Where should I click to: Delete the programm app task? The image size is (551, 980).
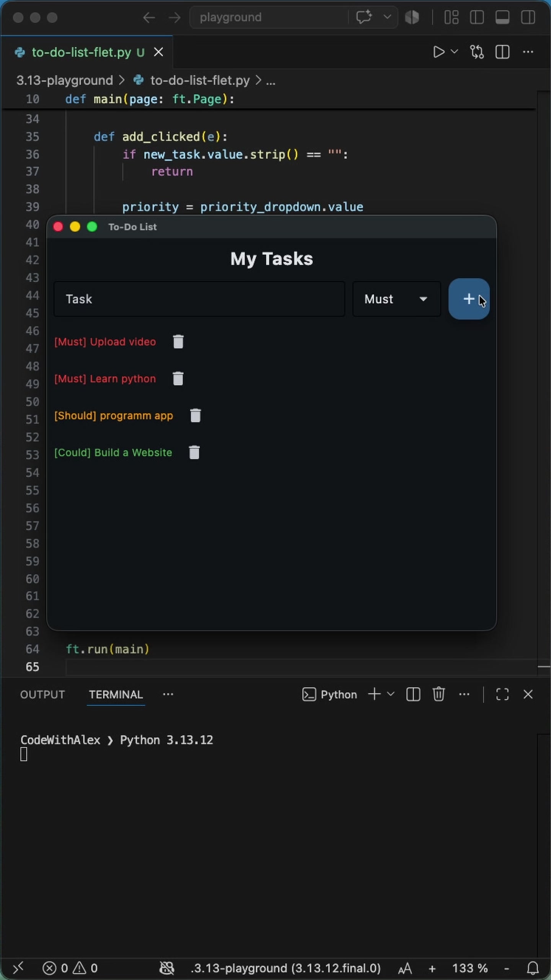195,415
